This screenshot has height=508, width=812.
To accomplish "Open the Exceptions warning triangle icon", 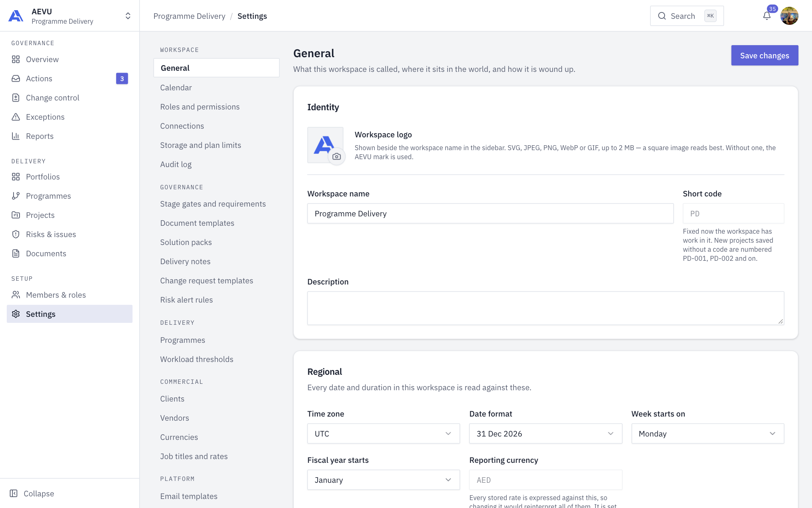I will tap(16, 117).
